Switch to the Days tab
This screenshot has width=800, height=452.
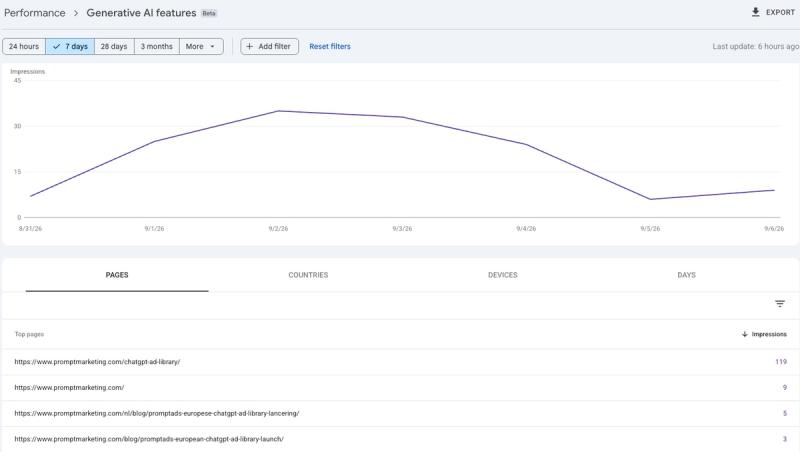click(x=686, y=275)
